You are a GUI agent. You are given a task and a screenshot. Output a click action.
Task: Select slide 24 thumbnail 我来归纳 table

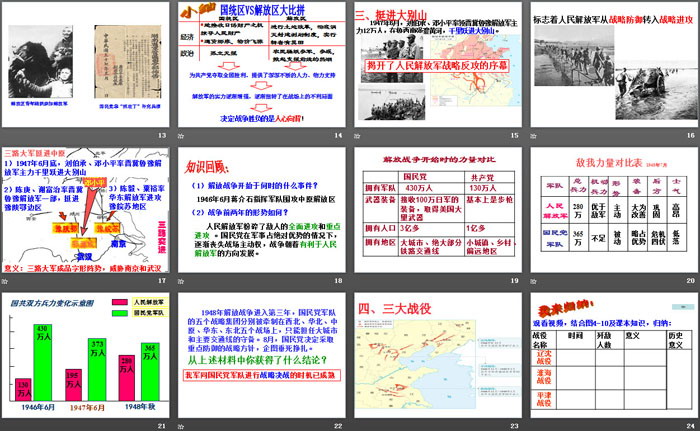[x=614, y=356]
